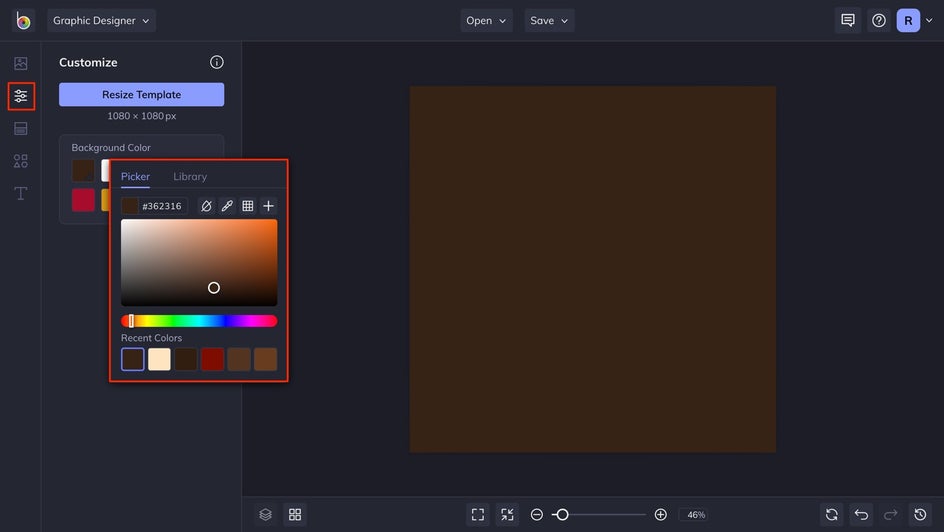Image resolution: width=944 pixels, height=532 pixels.
Task: Click the Undo arrow button
Action: click(x=861, y=514)
